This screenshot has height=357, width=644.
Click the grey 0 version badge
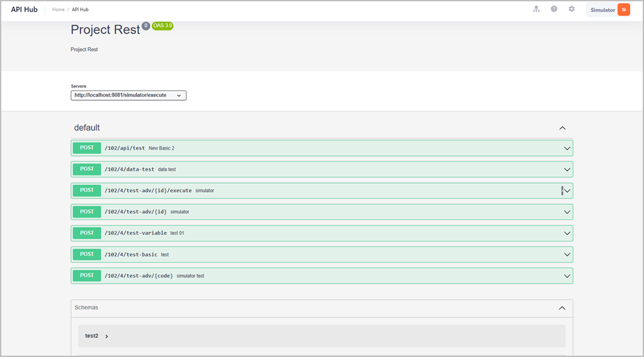146,26
